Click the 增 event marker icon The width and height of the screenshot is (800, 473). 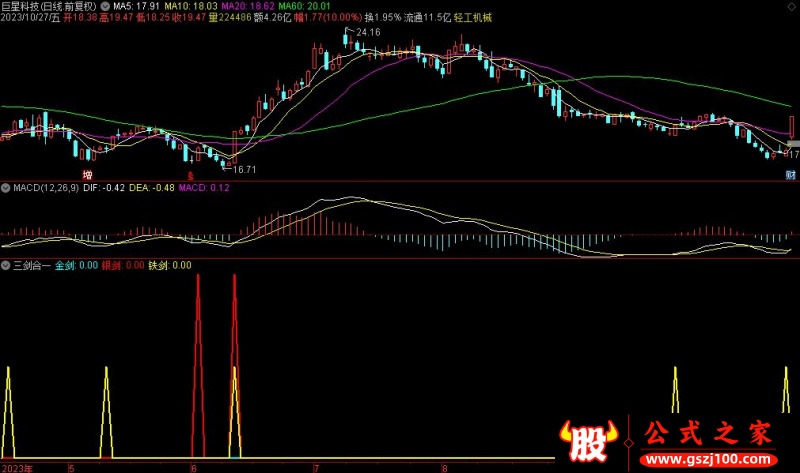click(88, 175)
